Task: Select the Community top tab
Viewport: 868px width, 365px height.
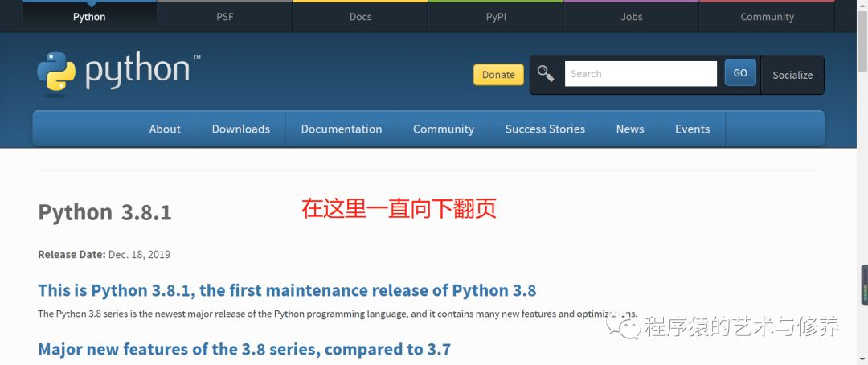Action: 768,17
